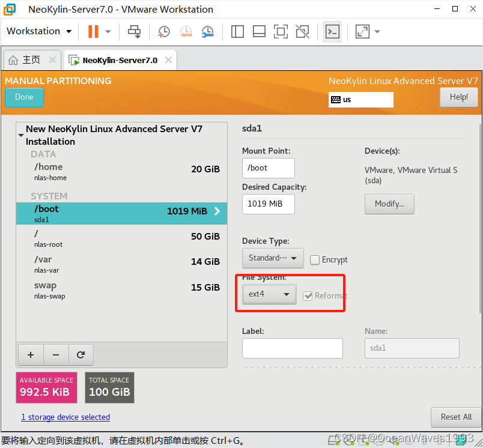Stretch guest display icon

(x=362, y=31)
